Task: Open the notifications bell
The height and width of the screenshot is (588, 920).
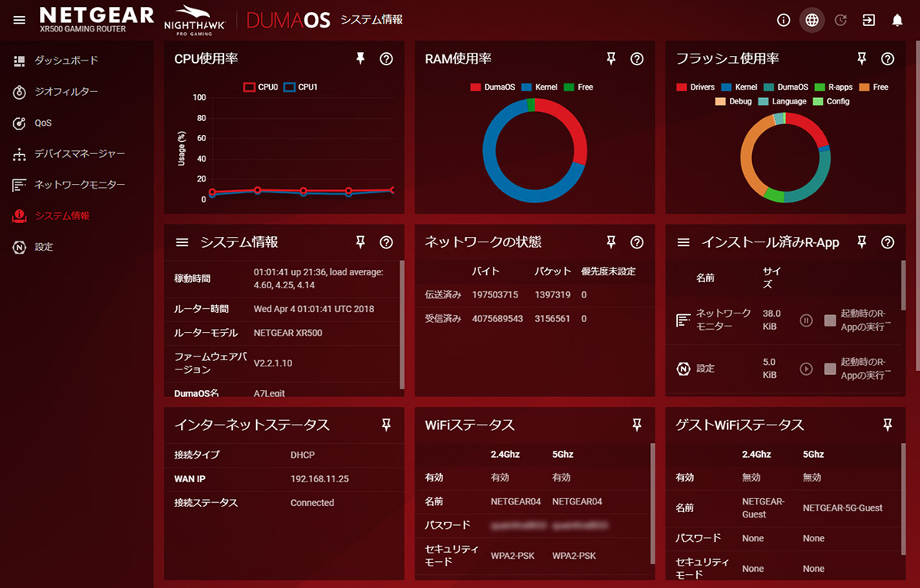Action: tap(897, 20)
